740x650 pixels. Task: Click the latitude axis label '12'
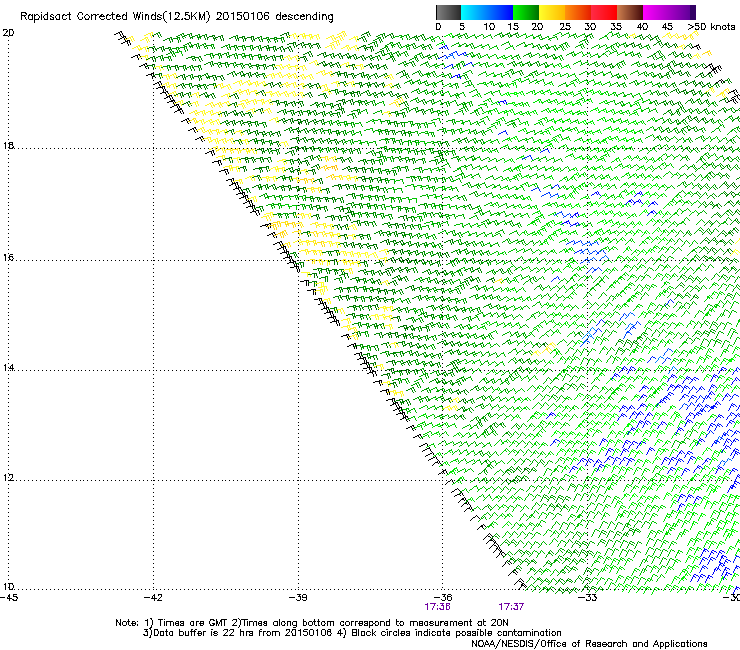tap(8, 477)
